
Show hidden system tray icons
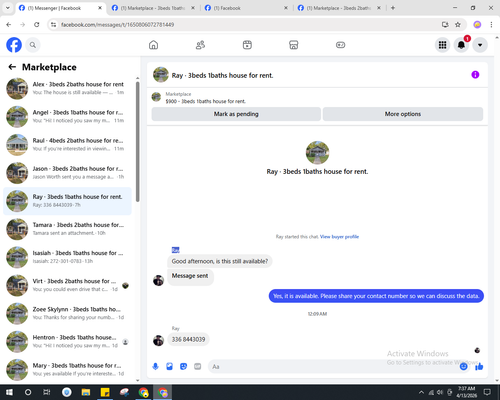click(421, 392)
